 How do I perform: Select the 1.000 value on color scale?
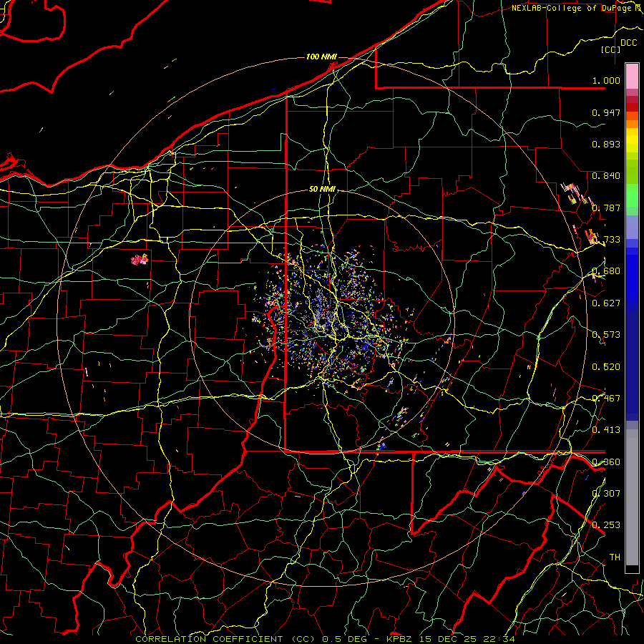click(606, 80)
